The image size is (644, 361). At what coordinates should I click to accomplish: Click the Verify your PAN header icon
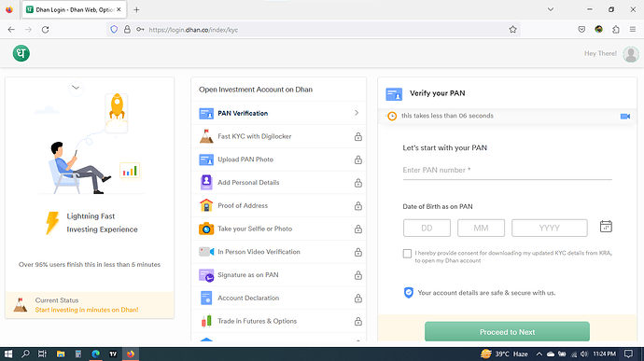click(x=394, y=94)
